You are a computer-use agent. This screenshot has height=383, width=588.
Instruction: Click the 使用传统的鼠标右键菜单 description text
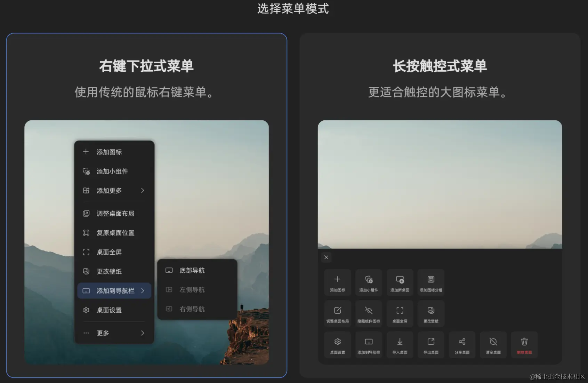144,92
